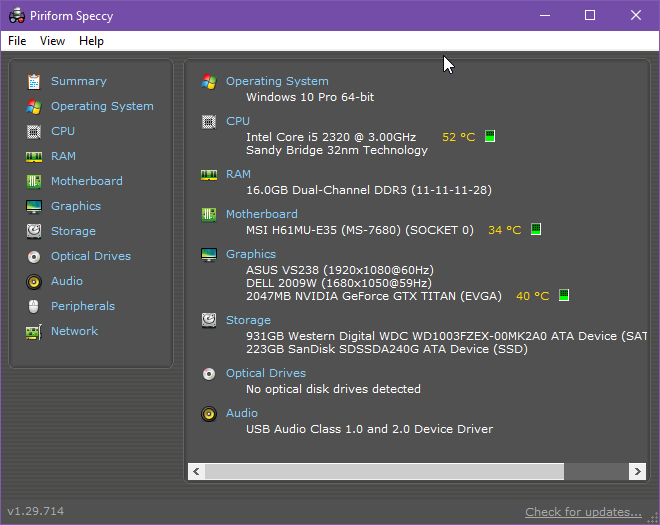
Task: Click the horizontal scrollbar left arrow
Action: [x=197, y=471]
